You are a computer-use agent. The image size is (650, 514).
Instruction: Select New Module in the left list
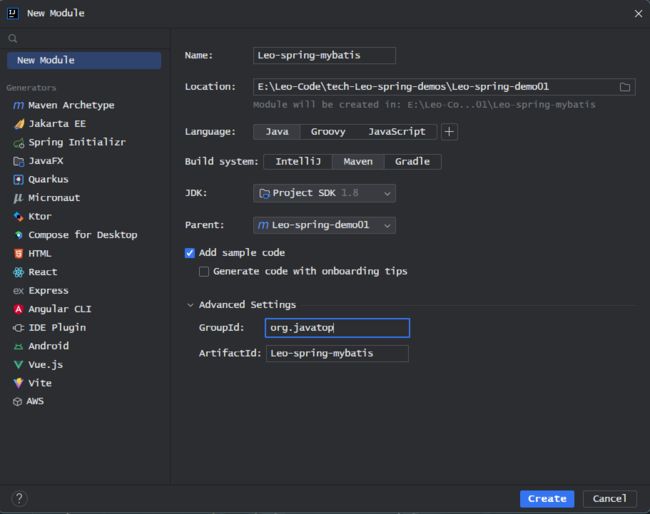(84, 61)
